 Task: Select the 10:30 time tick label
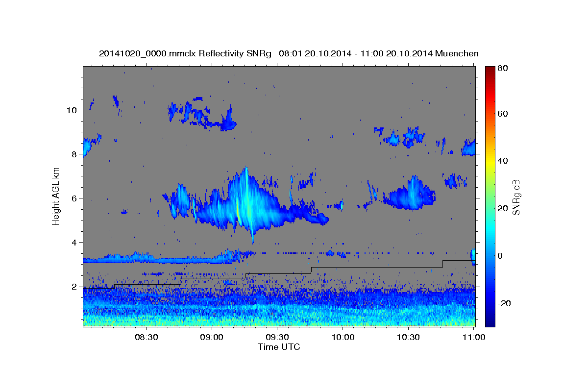click(408, 337)
